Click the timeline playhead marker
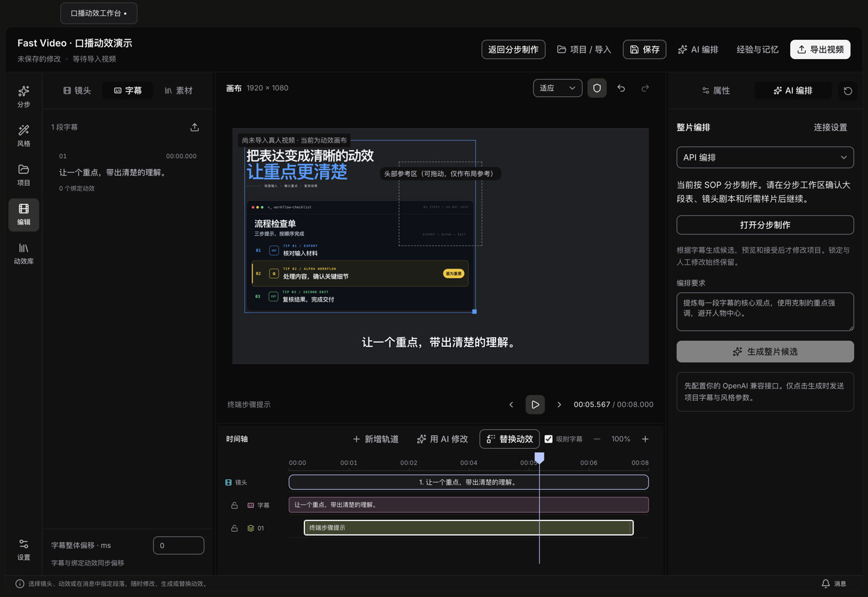The width and height of the screenshot is (868, 597). [539, 458]
